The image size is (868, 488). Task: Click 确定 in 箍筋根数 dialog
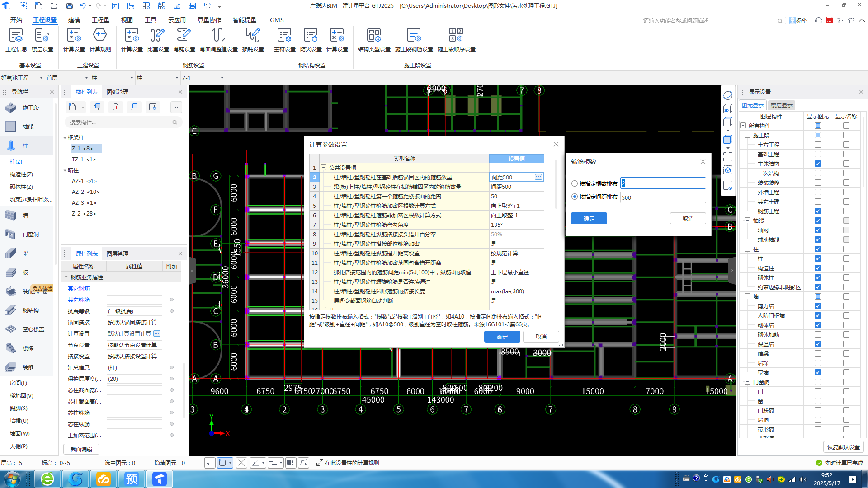pos(589,218)
